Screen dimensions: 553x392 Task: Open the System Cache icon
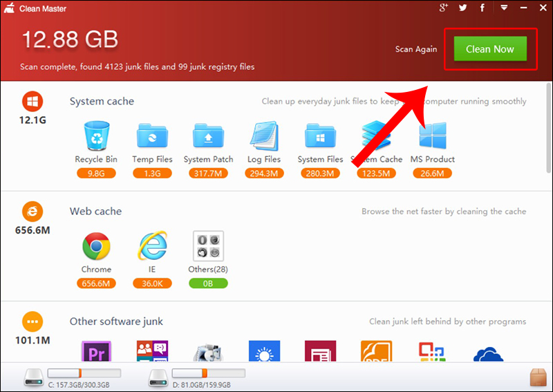(x=376, y=136)
